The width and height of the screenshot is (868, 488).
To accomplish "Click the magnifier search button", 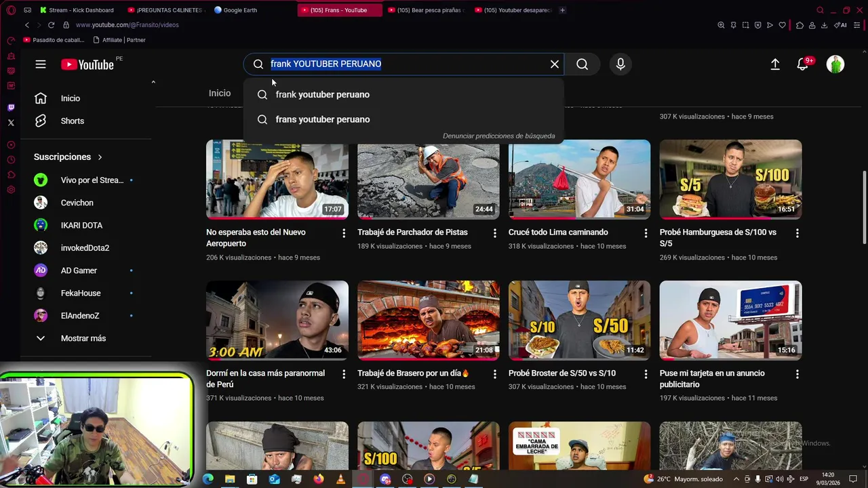I will coord(582,64).
